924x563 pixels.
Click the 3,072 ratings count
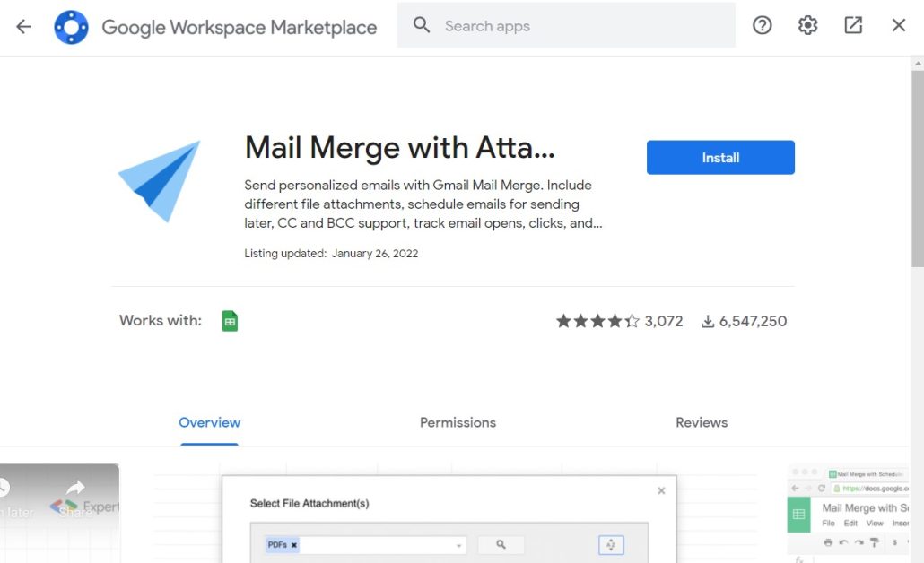664,321
